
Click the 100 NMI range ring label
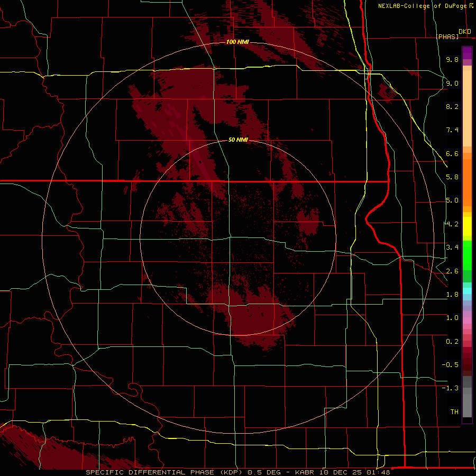coord(237,42)
